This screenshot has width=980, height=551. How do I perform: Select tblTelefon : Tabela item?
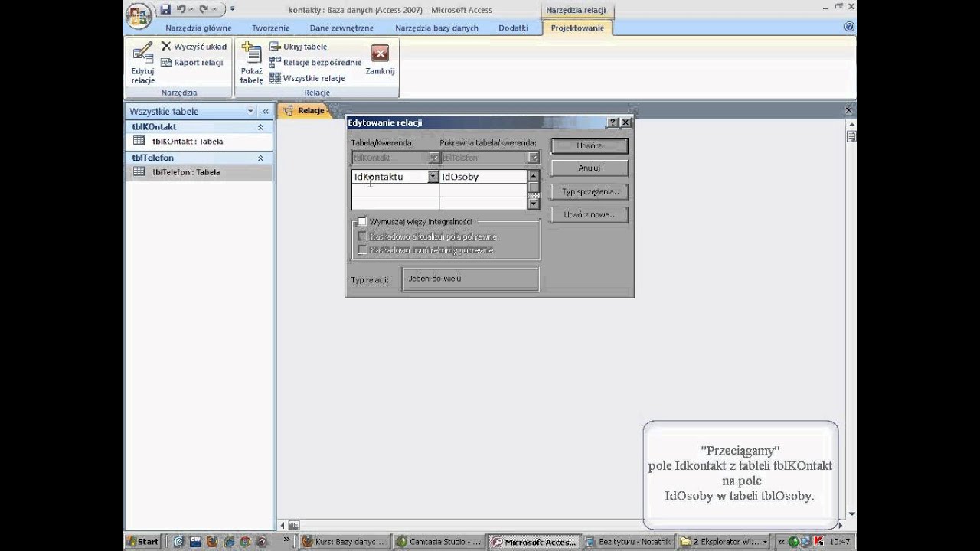198,172
